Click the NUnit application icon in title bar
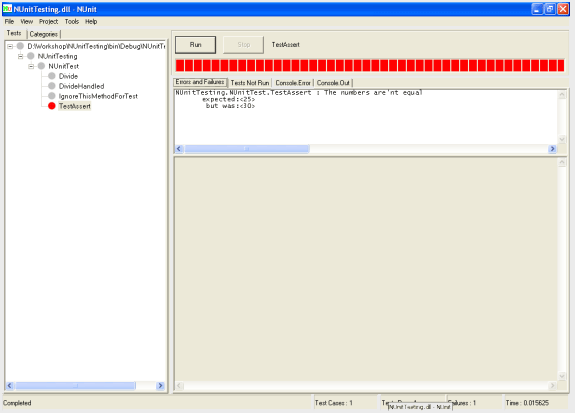Image resolution: width=575 pixels, height=413 pixels. pyautogui.click(x=7, y=9)
